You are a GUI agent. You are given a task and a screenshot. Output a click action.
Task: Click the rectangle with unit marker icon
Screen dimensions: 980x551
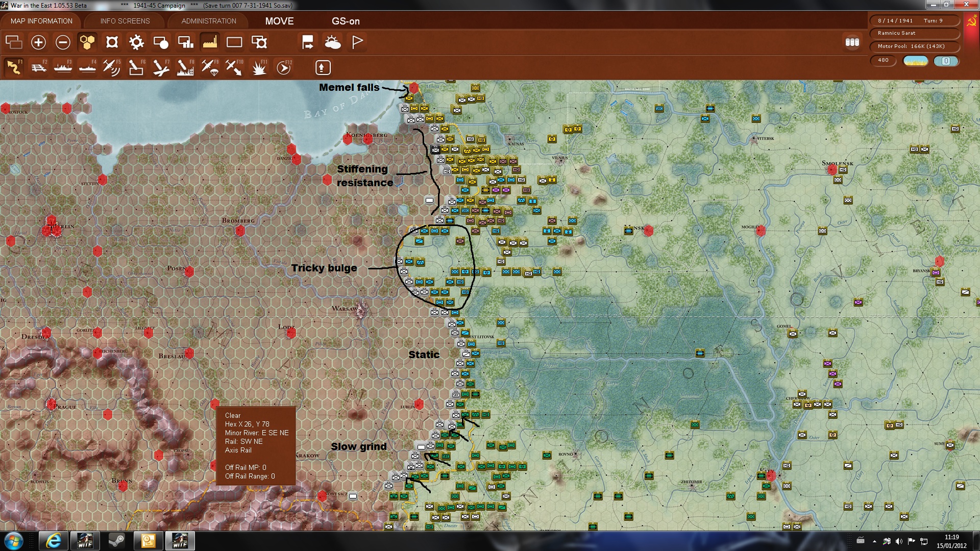[259, 42]
